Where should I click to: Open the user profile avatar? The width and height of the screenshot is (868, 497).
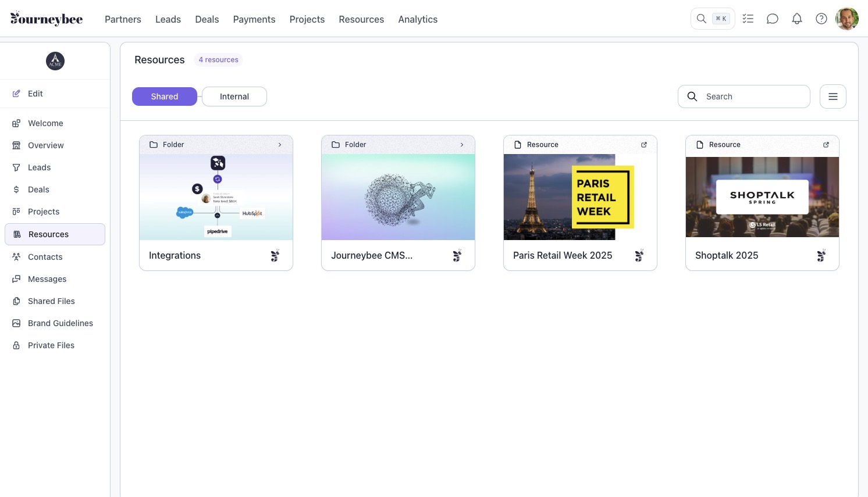coord(847,19)
